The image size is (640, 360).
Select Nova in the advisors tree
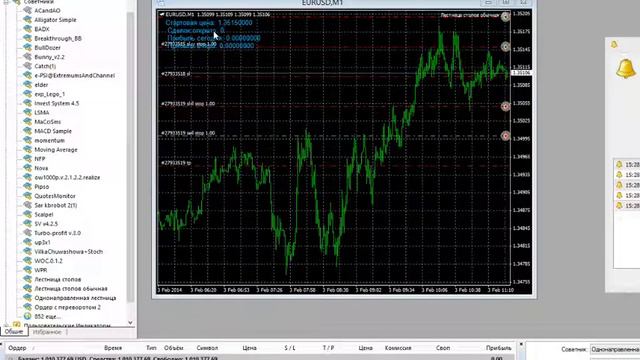(x=41, y=168)
